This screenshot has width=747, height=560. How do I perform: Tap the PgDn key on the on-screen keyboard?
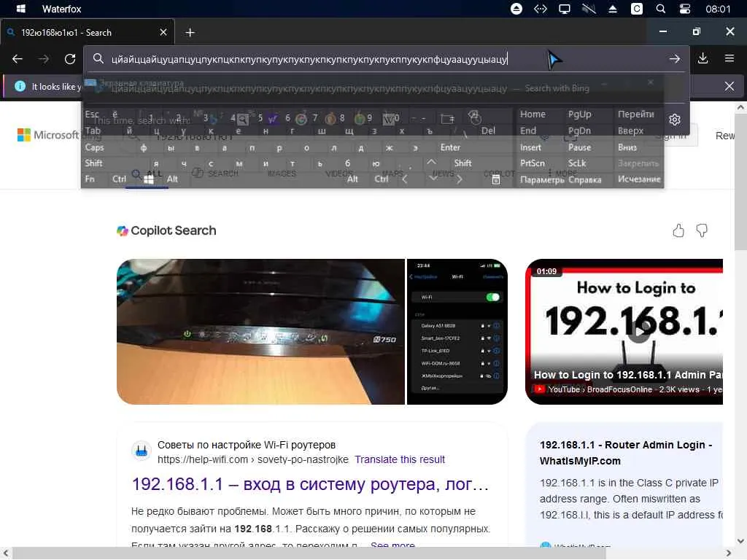[579, 131]
